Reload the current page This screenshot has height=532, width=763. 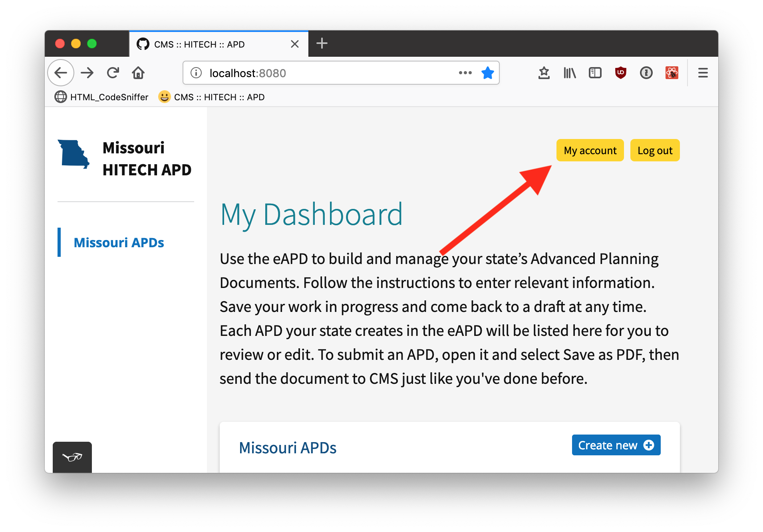tap(113, 73)
